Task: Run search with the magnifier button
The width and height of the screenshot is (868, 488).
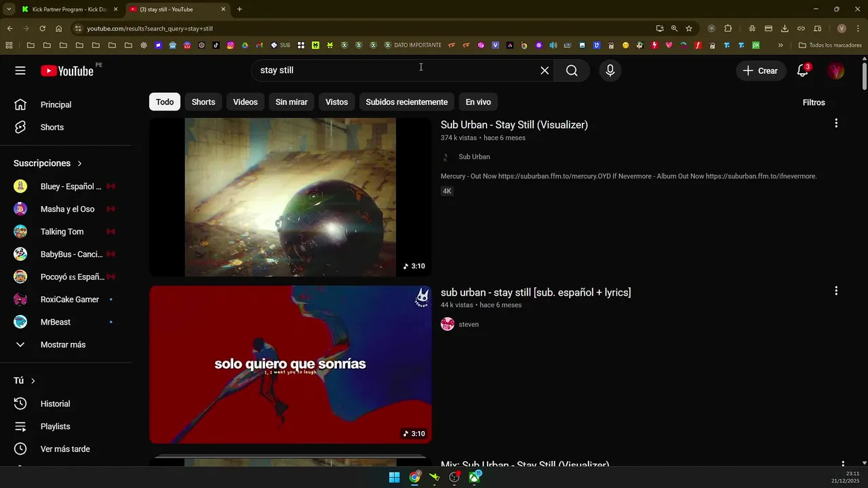Action: pos(572,70)
